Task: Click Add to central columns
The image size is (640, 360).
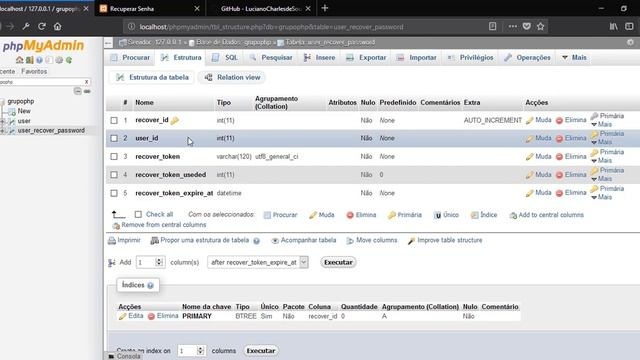Action: coord(547,215)
